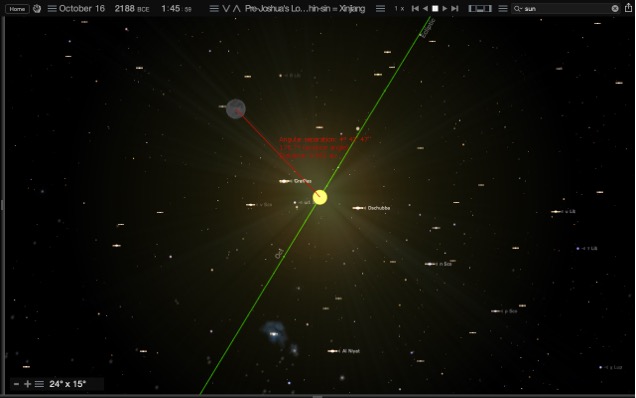Open the location options menu icon

214,9
